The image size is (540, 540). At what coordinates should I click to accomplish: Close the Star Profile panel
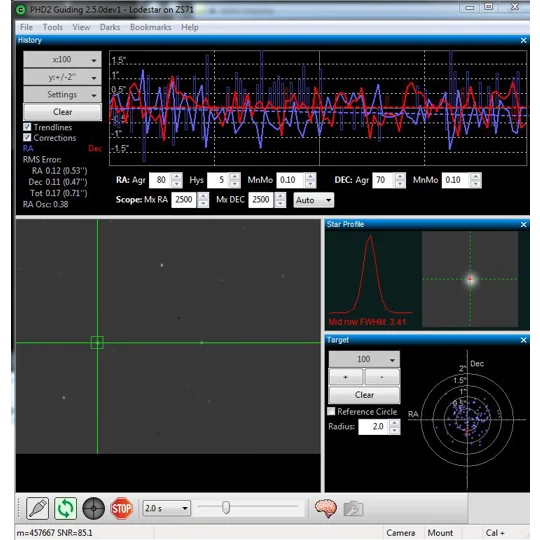tap(523, 225)
